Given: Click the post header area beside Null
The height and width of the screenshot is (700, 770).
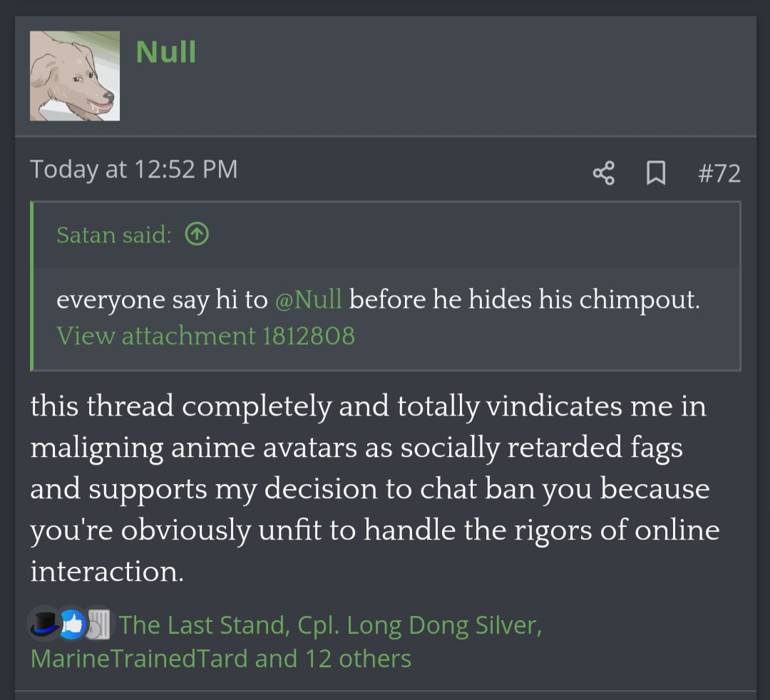Looking at the screenshot, I should pos(471,76).
